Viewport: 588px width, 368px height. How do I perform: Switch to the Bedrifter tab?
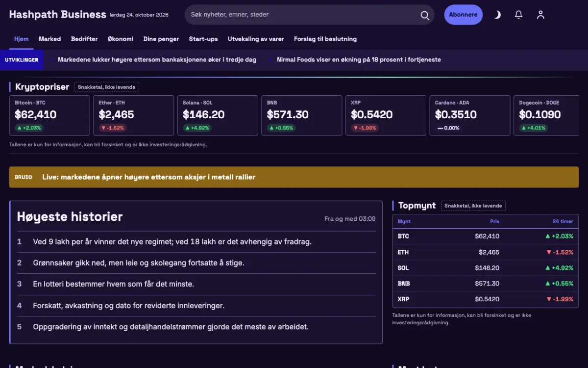84,39
